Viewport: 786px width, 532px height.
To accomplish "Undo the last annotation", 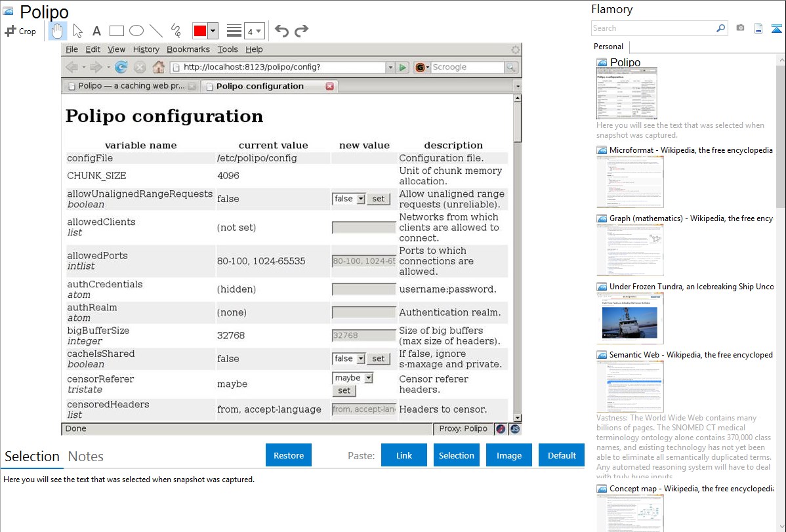I will 281,31.
